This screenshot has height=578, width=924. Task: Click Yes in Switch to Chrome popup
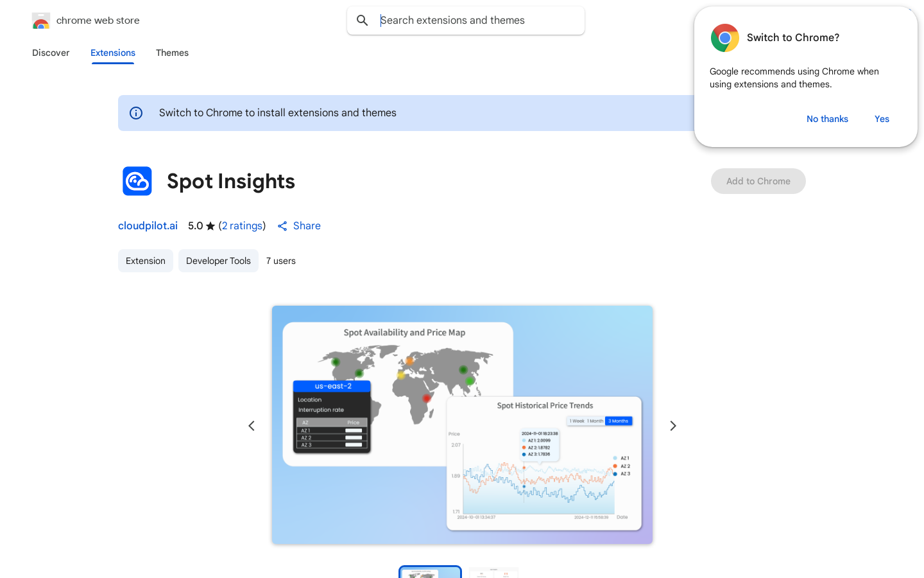pyautogui.click(x=882, y=119)
